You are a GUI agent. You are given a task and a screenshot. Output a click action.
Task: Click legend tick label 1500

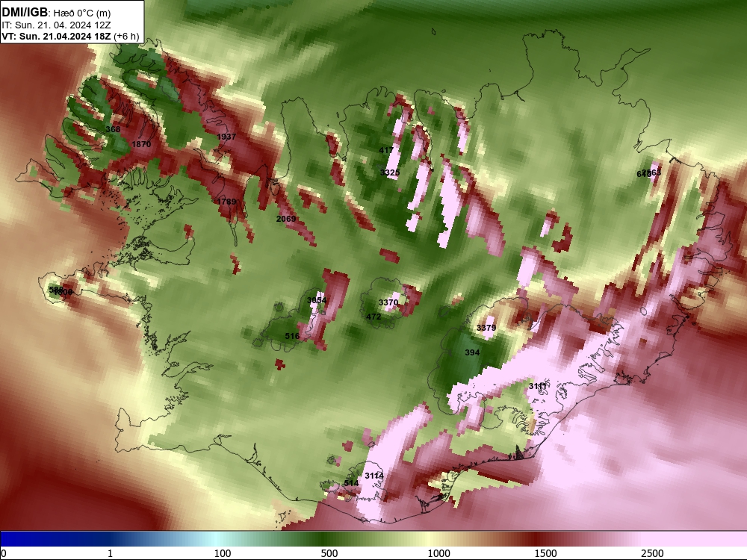545,553
